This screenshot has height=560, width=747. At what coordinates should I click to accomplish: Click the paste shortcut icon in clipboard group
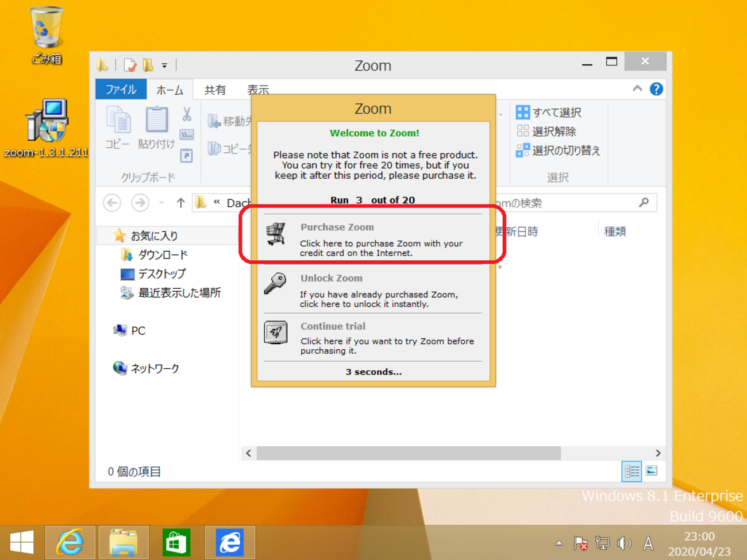pos(187,155)
